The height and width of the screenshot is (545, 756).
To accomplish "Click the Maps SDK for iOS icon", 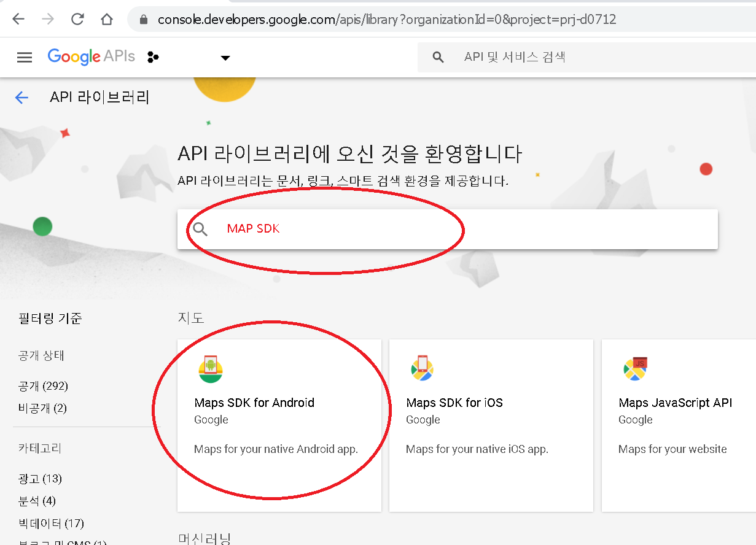I will click(x=422, y=368).
